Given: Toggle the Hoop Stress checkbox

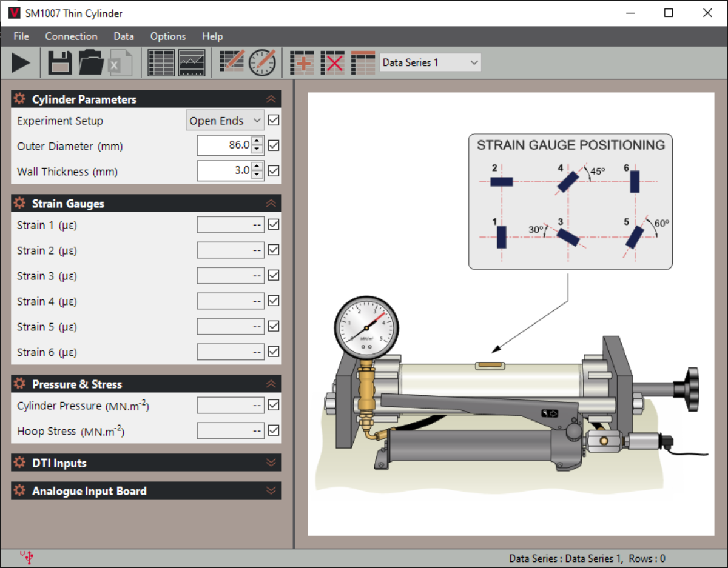Looking at the screenshot, I should [x=274, y=430].
